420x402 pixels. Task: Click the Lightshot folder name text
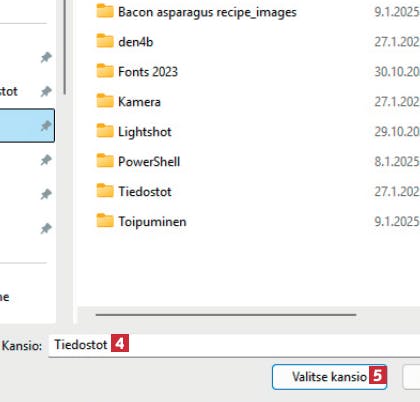coord(145,132)
